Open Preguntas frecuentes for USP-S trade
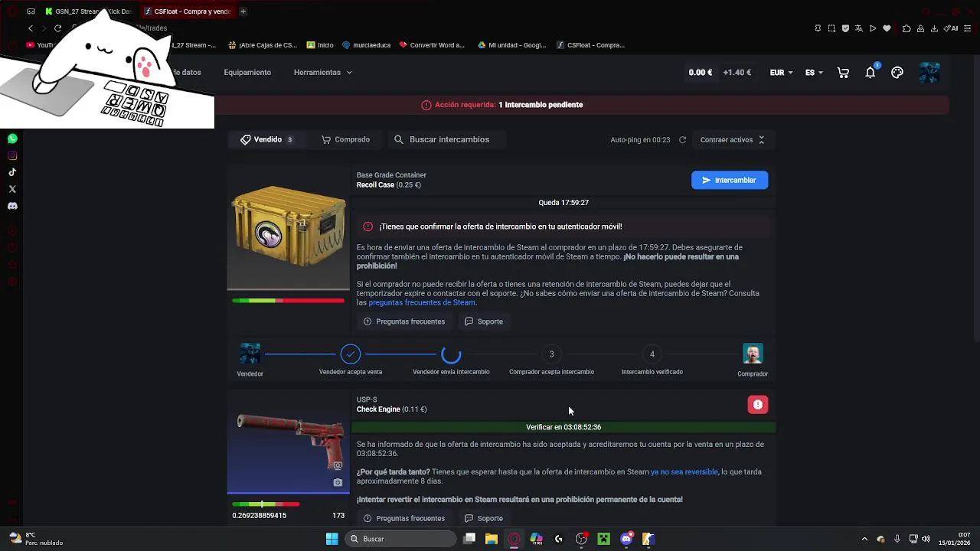The image size is (980, 551). [404, 518]
